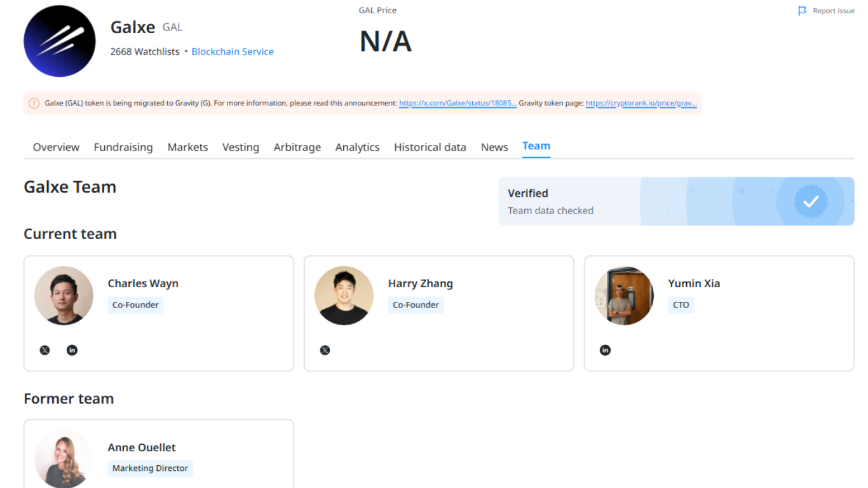Switch to the Arbitrage tab
The image size is (868, 488).
click(297, 147)
